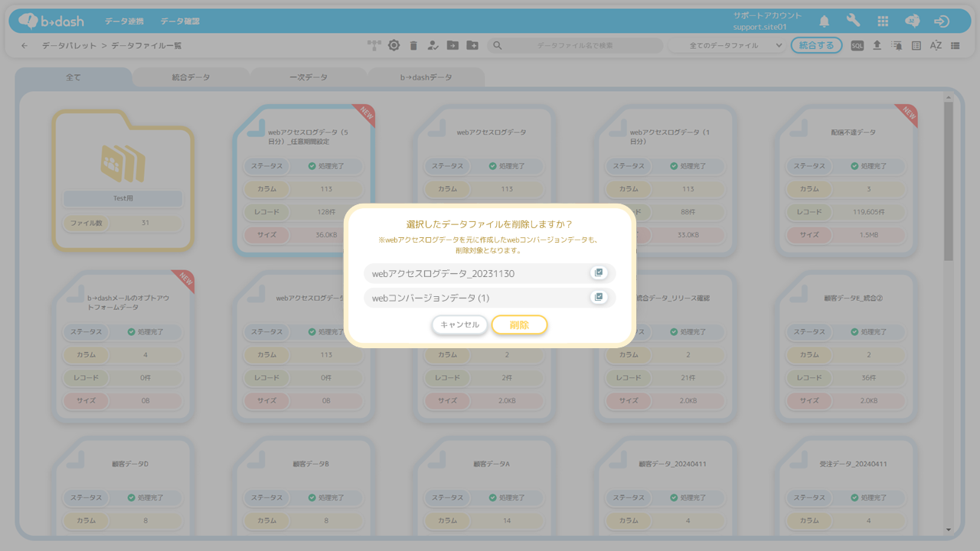The width and height of the screenshot is (980, 551).
Task: Select the 顧客データB card
Action: coord(303,486)
